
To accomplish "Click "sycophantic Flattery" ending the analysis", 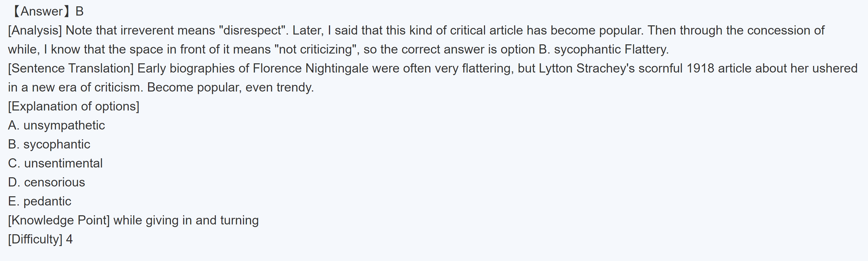I will (x=611, y=49).
